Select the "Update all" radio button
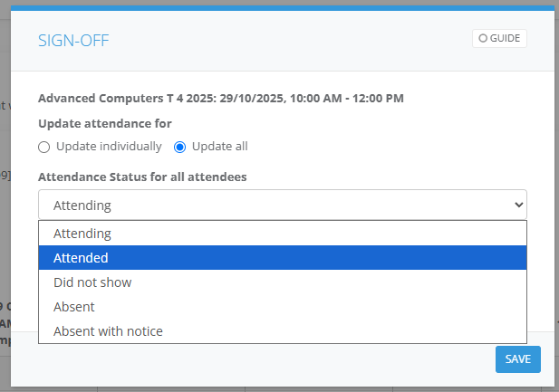This screenshot has height=392, width=559. pyautogui.click(x=179, y=147)
